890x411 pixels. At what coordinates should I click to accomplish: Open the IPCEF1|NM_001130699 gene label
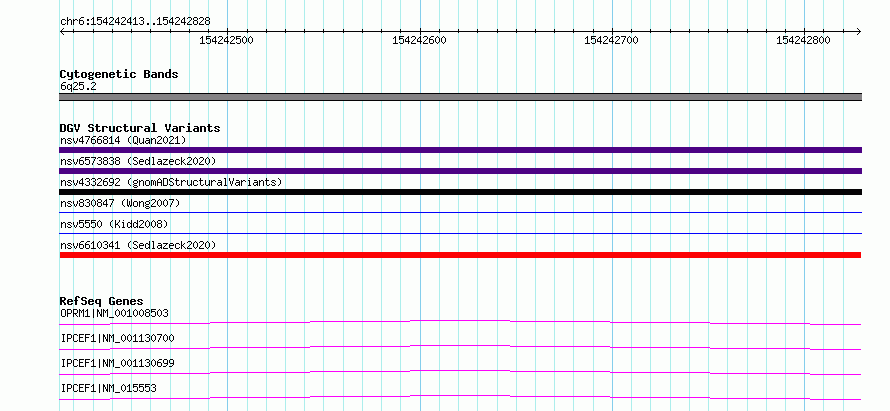117,363
